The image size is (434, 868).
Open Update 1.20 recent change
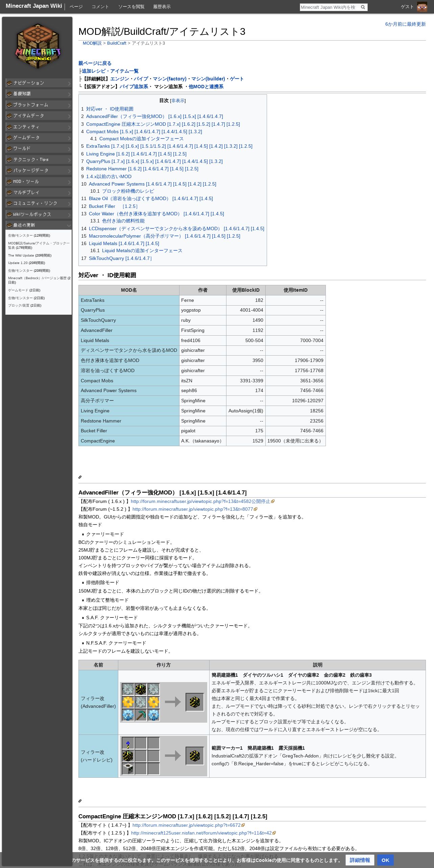click(x=18, y=263)
